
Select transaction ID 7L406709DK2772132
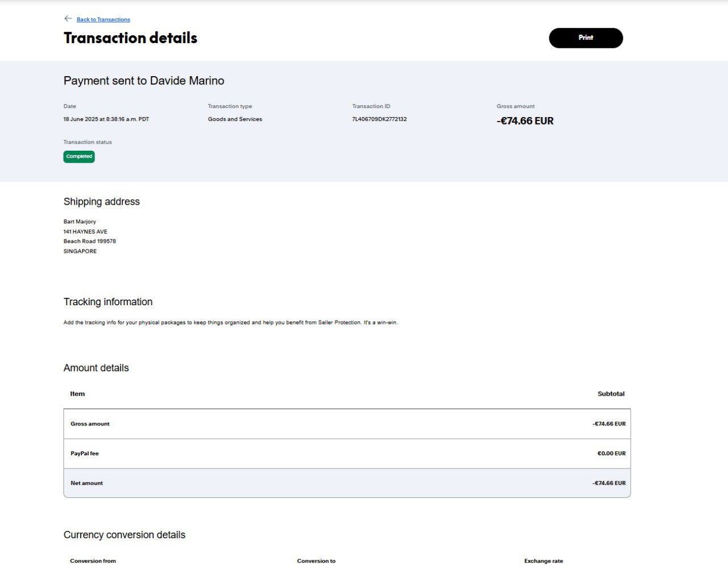(379, 119)
